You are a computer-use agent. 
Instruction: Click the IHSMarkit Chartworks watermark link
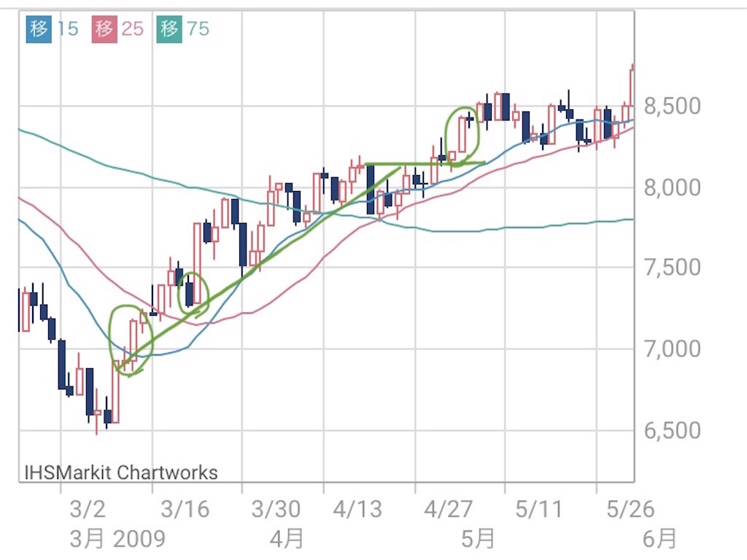(x=121, y=472)
